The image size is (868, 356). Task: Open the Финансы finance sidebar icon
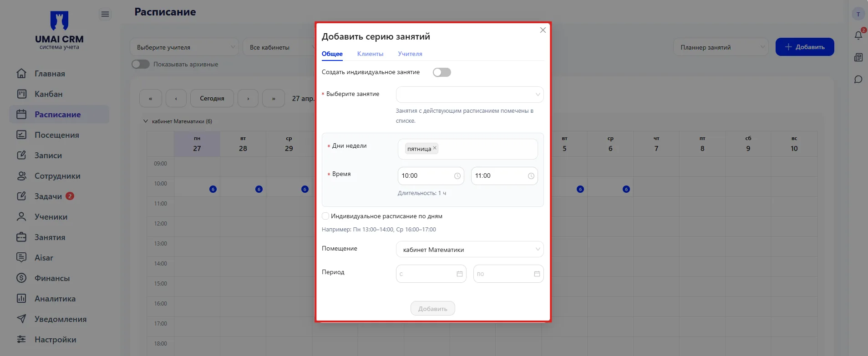click(21, 278)
